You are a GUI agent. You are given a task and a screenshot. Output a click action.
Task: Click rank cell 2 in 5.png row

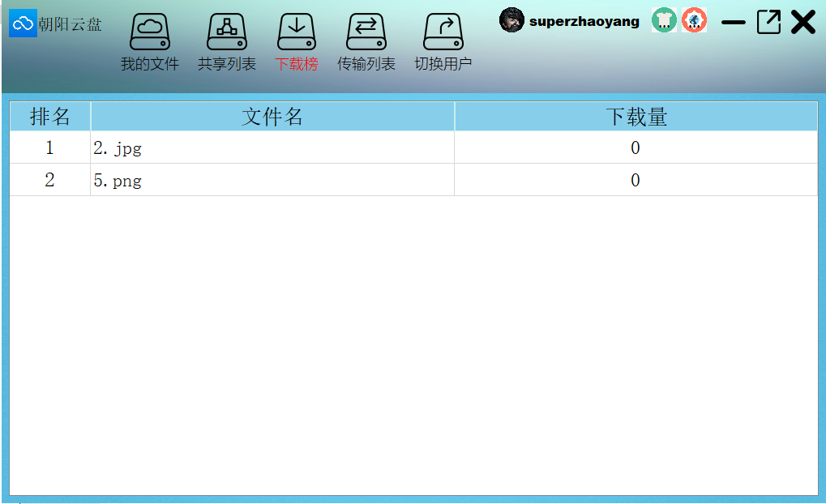tap(50, 180)
